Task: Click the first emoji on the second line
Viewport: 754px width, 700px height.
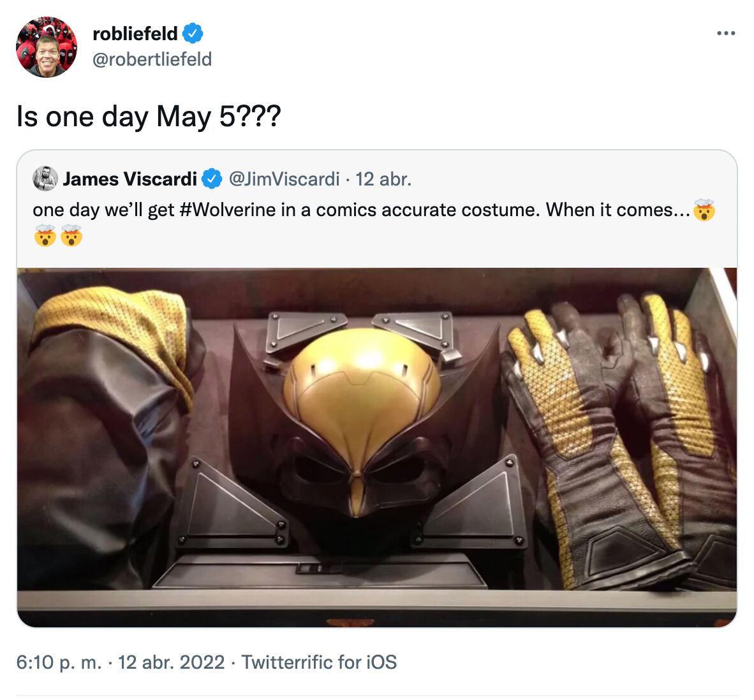Action: (x=45, y=237)
